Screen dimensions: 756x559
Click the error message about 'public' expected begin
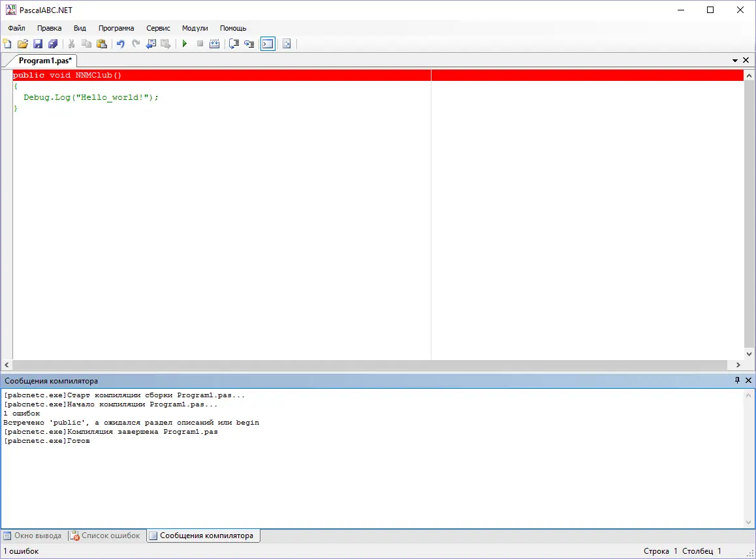131,423
